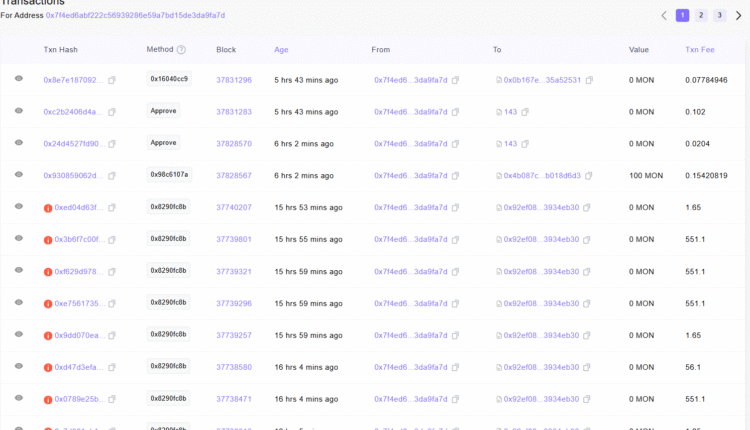
Task: Copy the From address in block 37831283 row
Action: click(x=455, y=112)
